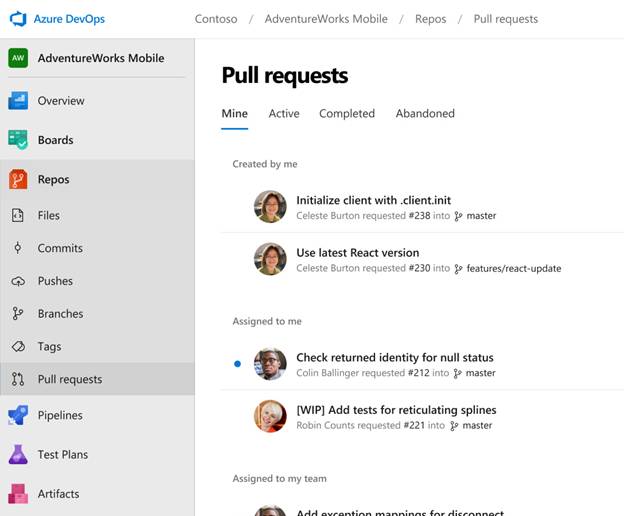Click Celeste Burton's avatar on PR #238
The height and width of the screenshot is (516, 624).
(x=270, y=206)
